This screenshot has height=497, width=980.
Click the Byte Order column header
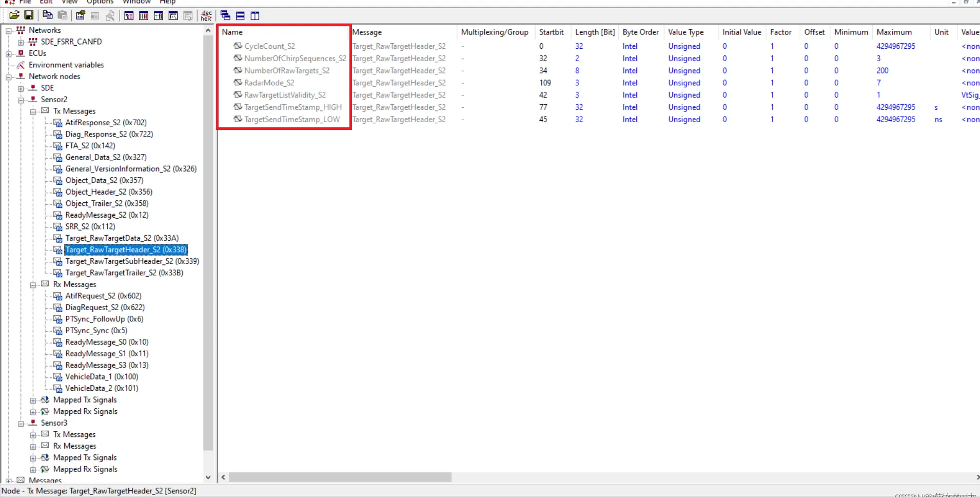click(x=640, y=32)
